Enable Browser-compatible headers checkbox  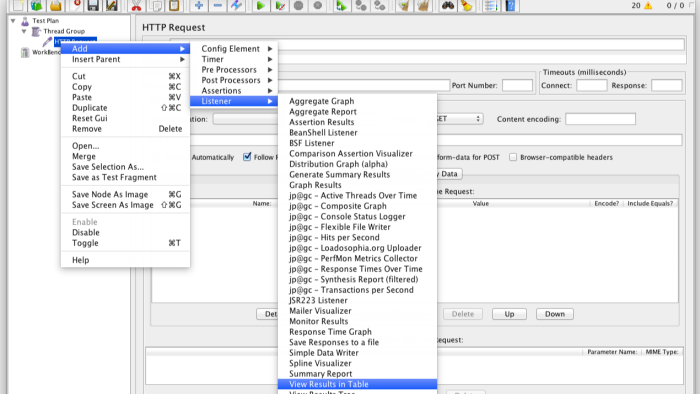point(513,157)
